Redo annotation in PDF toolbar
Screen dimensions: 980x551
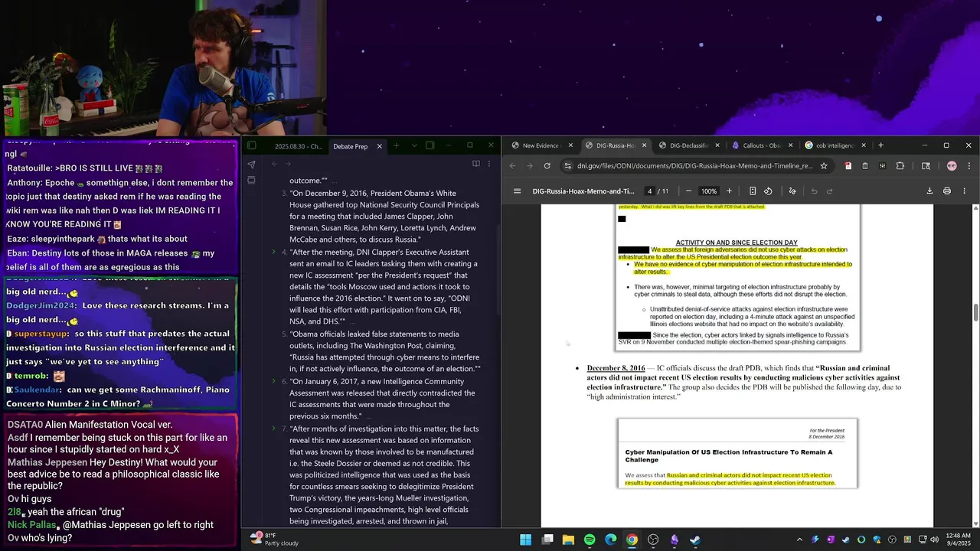[830, 191]
